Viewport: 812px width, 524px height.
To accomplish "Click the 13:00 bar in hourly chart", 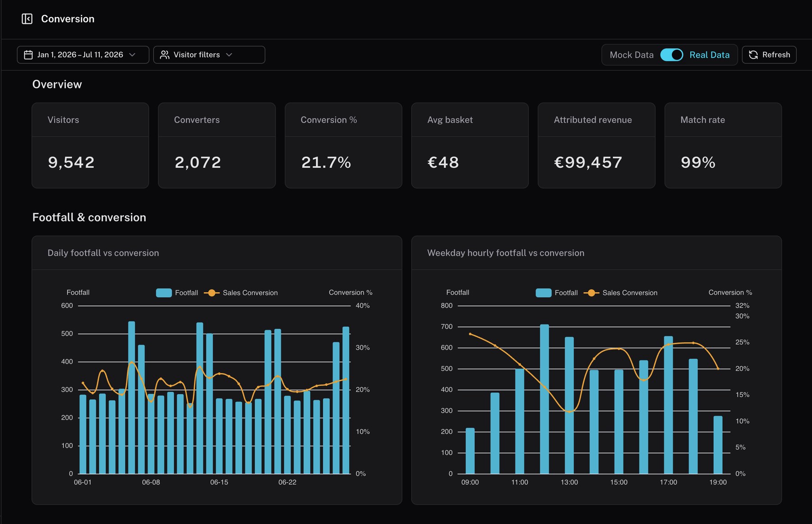I will [569, 405].
